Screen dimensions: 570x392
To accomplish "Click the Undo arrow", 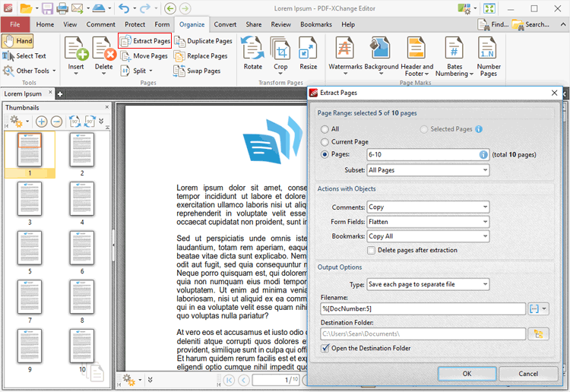I will pyautogui.click(x=124, y=8).
